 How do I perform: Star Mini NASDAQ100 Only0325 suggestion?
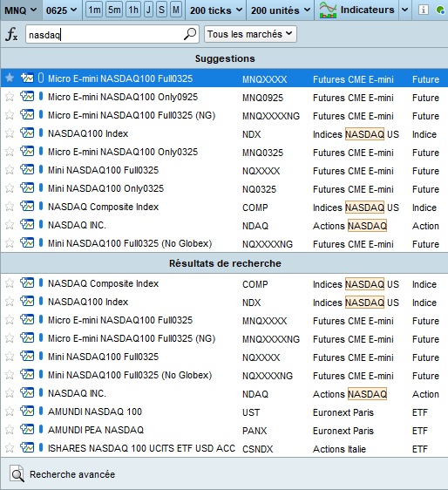click(10, 188)
